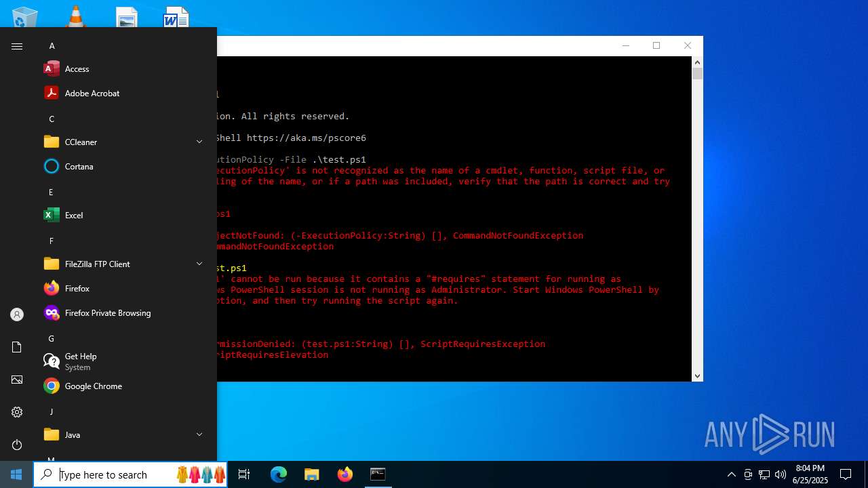
Task: Expand the CCleaner folder chevron
Action: click(x=199, y=142)
